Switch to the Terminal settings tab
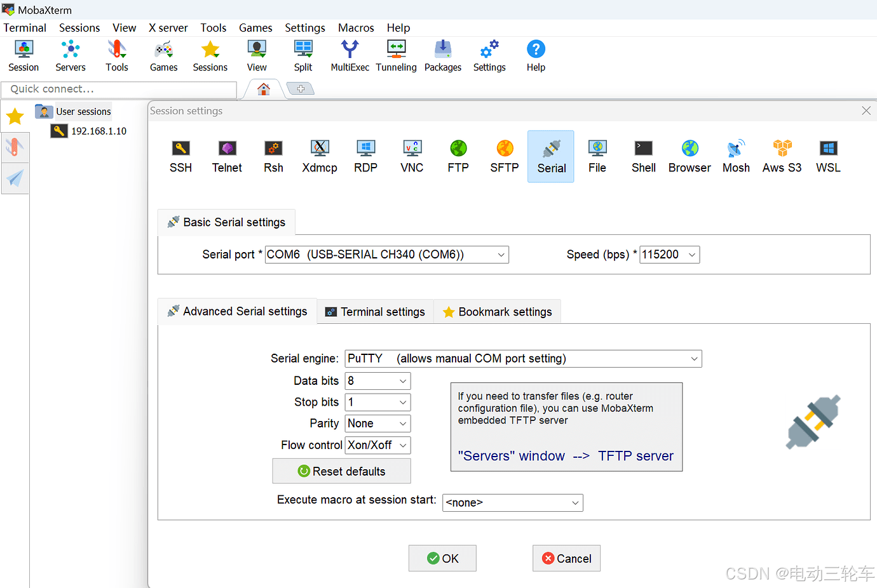Viewport: 877px width, 588px height. click(375, 312)
